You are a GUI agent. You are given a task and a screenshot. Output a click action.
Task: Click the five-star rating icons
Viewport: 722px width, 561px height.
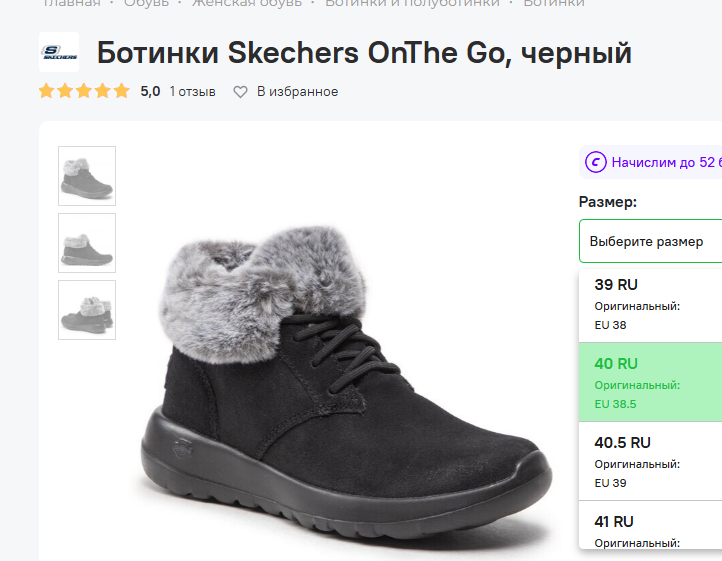point(84,92)
